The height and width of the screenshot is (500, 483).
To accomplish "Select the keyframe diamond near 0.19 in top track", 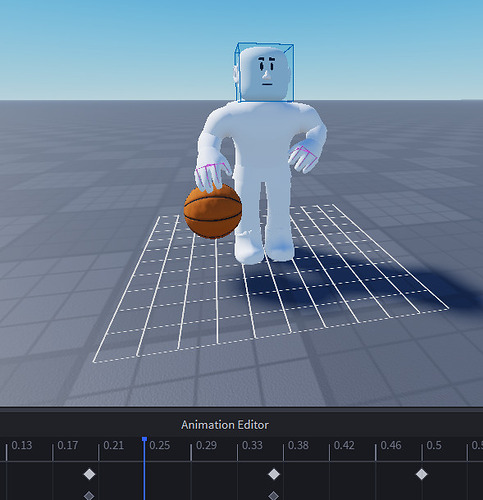I will click(x=89, y=474).
